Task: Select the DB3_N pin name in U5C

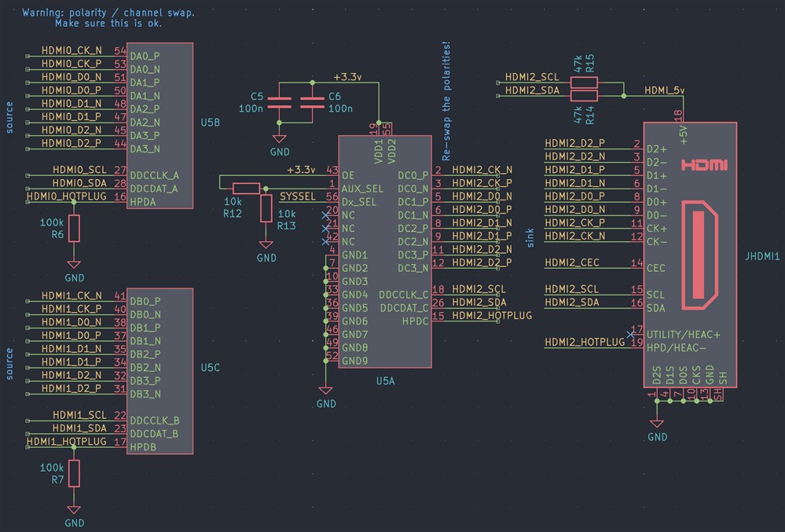Action: point(145,394)
